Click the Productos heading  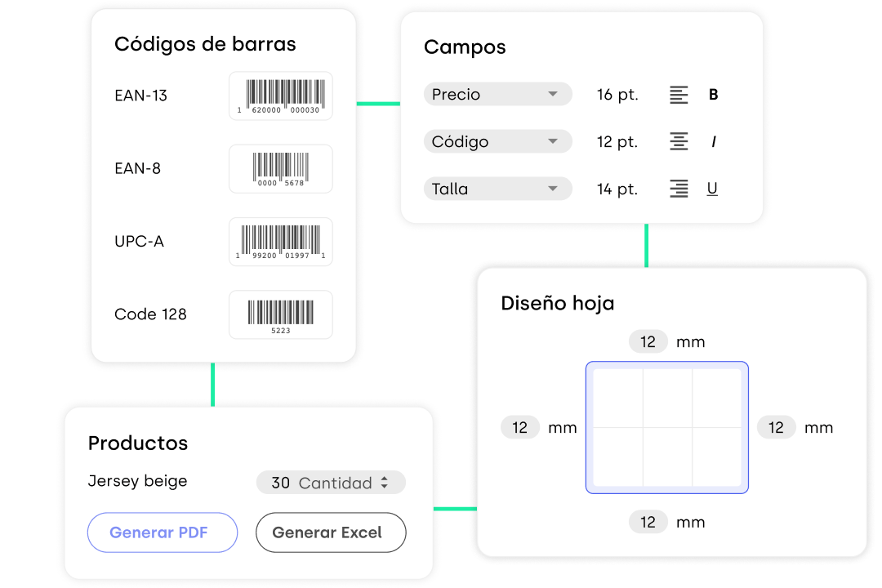pos(138,443)
